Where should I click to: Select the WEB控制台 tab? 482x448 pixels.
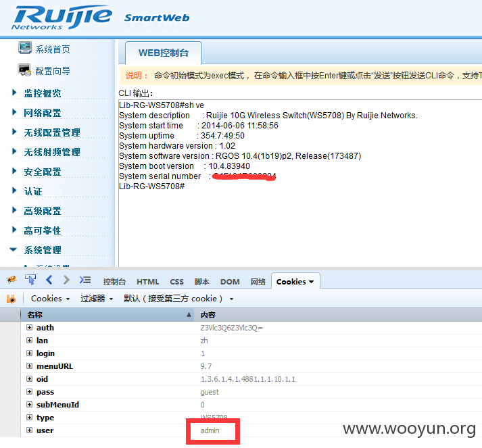pyautogui.click(x=163, y=53)
